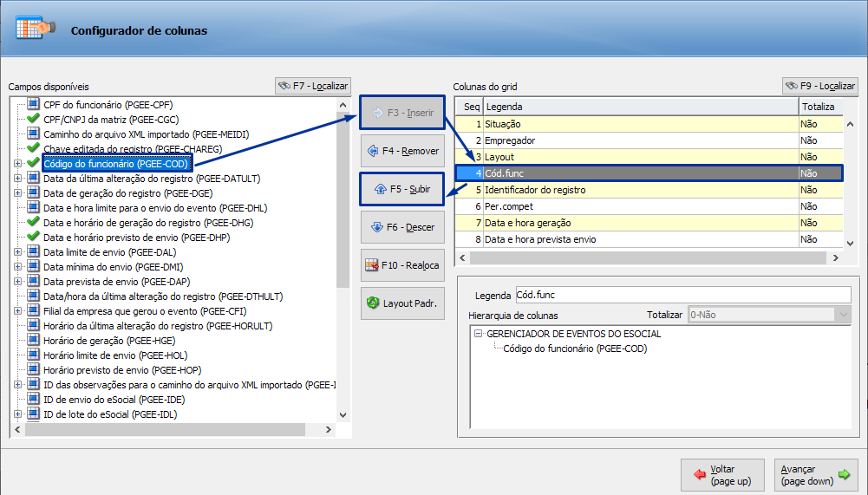Click the F5 - Subir button

[x=402, y=189]
